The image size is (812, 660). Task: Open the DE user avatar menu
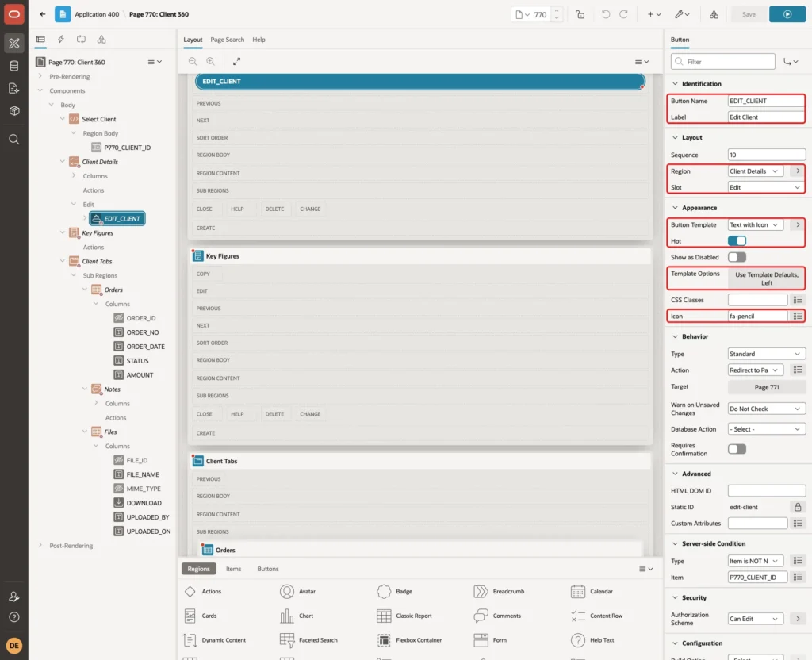[x=14, y=646]
